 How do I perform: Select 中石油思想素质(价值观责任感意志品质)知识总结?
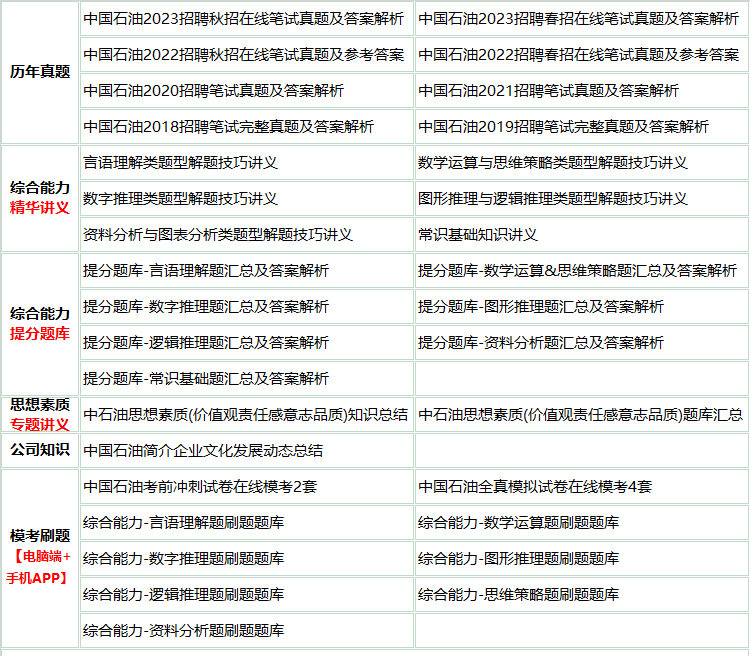tap(245, 414)
